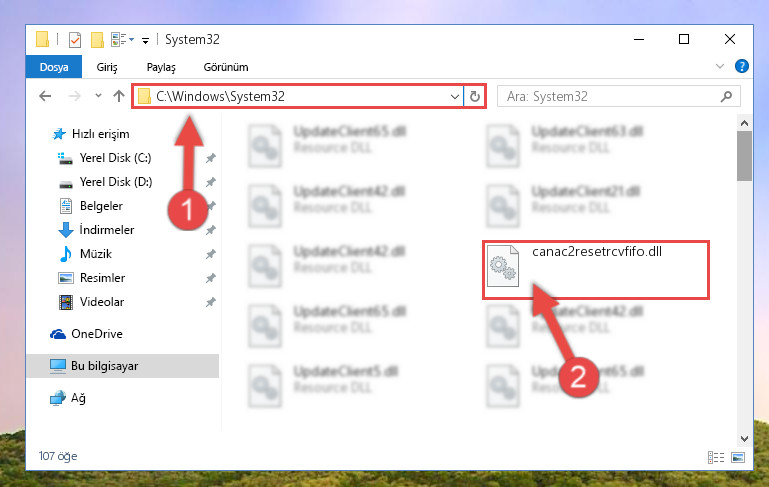Open the Help question mark icon
This screenshot has height=487, width=769.
coord(742,66)
